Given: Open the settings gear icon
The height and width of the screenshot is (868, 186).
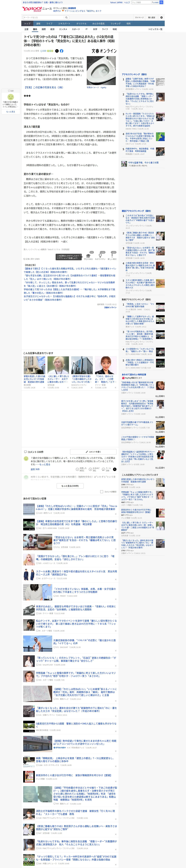Looking at the screenshot, I should coord(161,18).
